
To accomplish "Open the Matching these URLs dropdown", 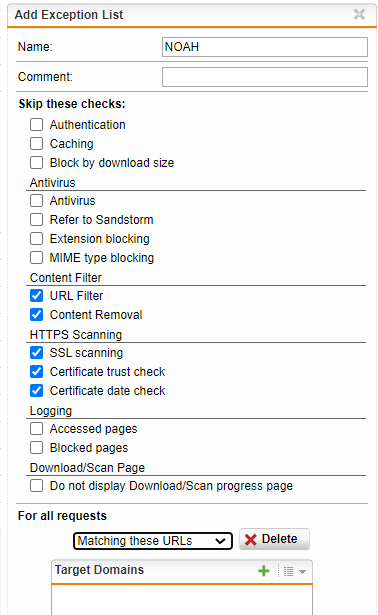I will [x=153, y=541].
